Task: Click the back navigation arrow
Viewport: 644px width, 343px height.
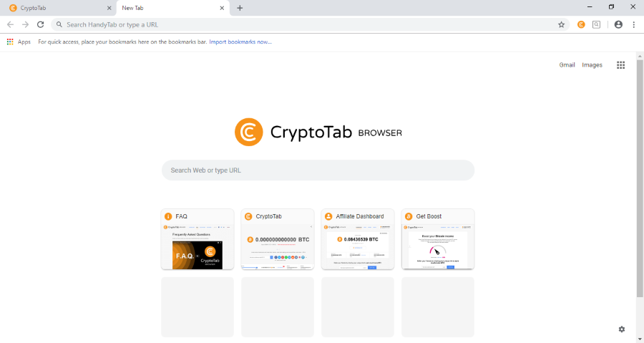Action: [10, 24]
